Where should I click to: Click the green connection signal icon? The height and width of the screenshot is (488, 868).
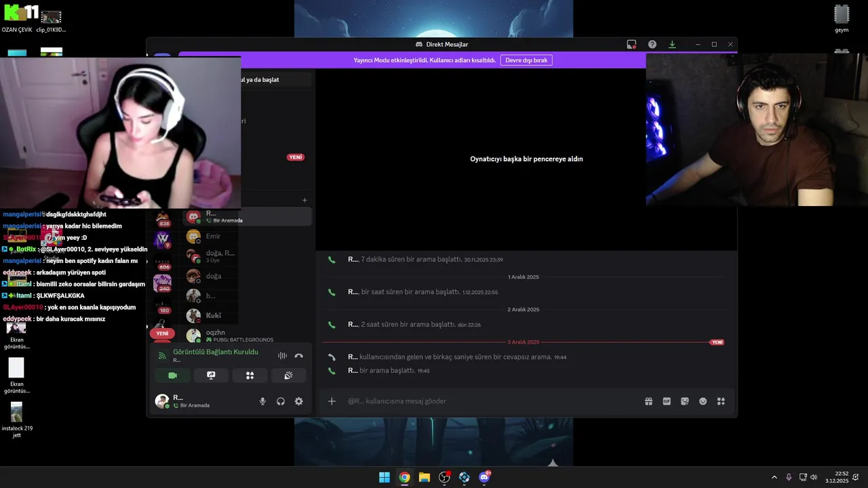click(162, 356)
